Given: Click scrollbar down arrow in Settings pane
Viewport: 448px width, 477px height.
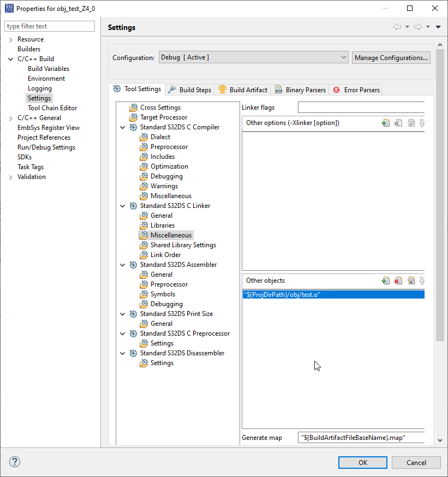Looking at the screenshot, I should point(440,440).
